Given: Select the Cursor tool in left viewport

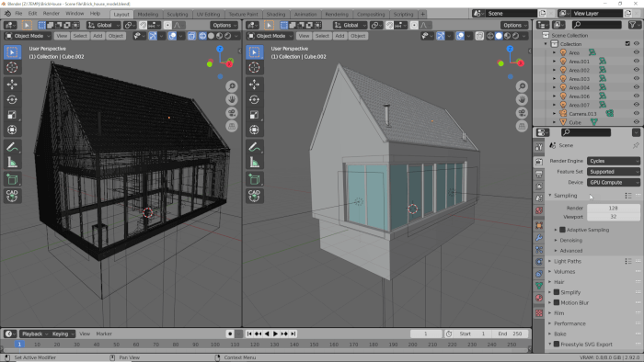Looking at the screenshot, I should (x=12, y=67).
